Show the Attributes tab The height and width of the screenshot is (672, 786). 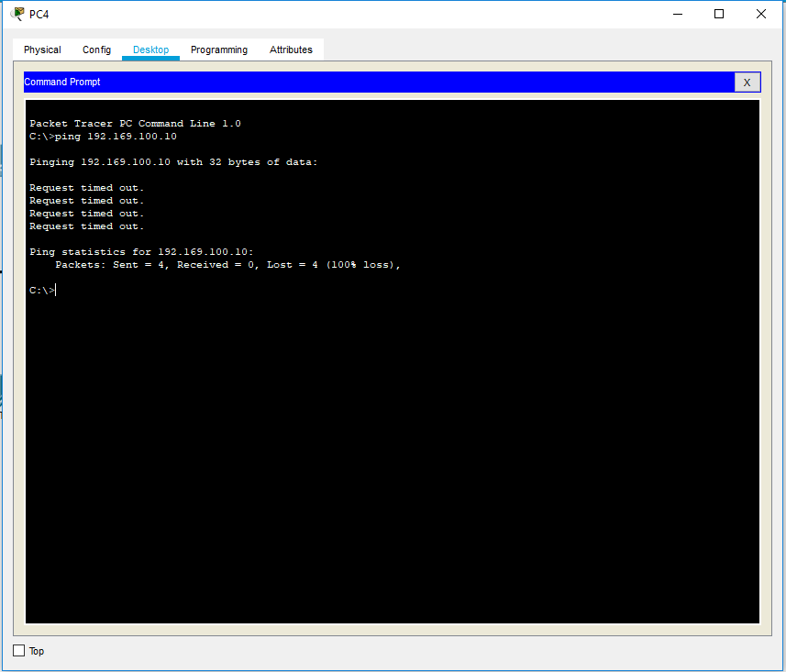click(291, 50)
